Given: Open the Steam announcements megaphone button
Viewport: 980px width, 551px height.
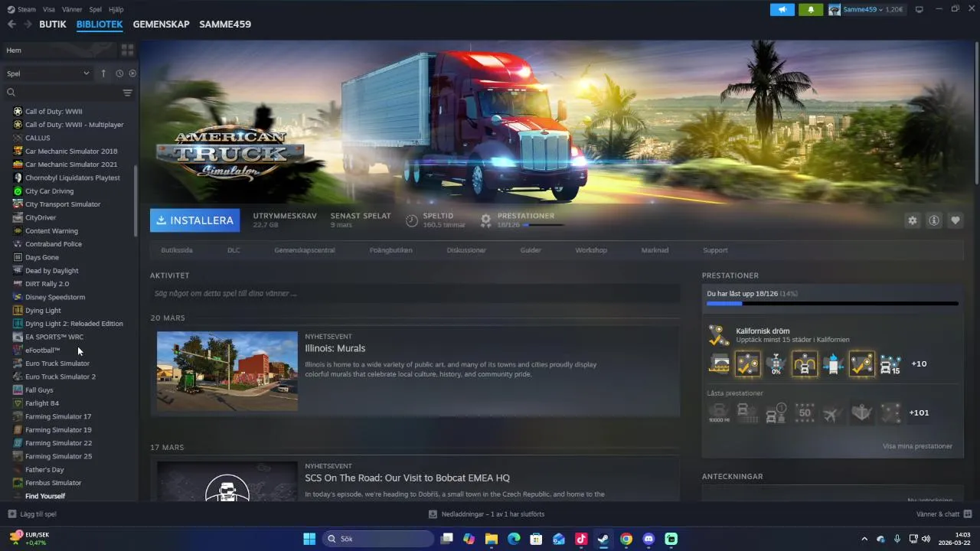Looking at the screenshot, I should coord(782,9).
